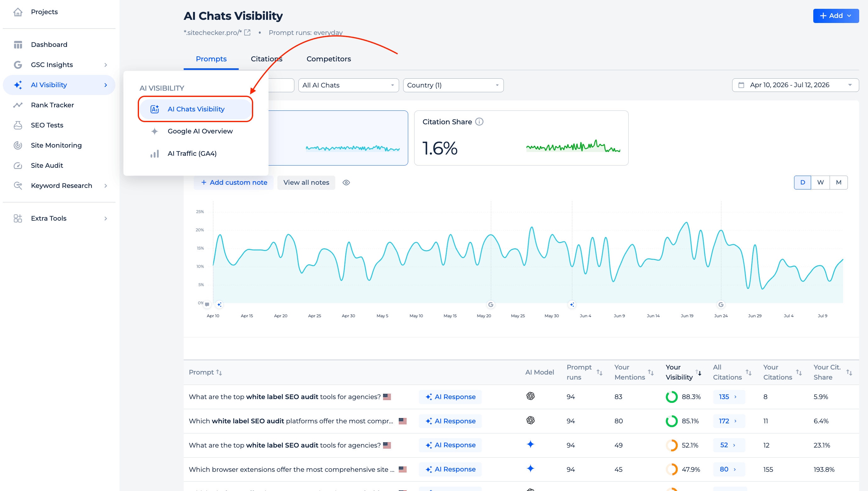Screen dimensions: 868x491
Task: Click the AI sparkle marker near Jun 2
Action: pyautogui.click(x=572, y=305)
